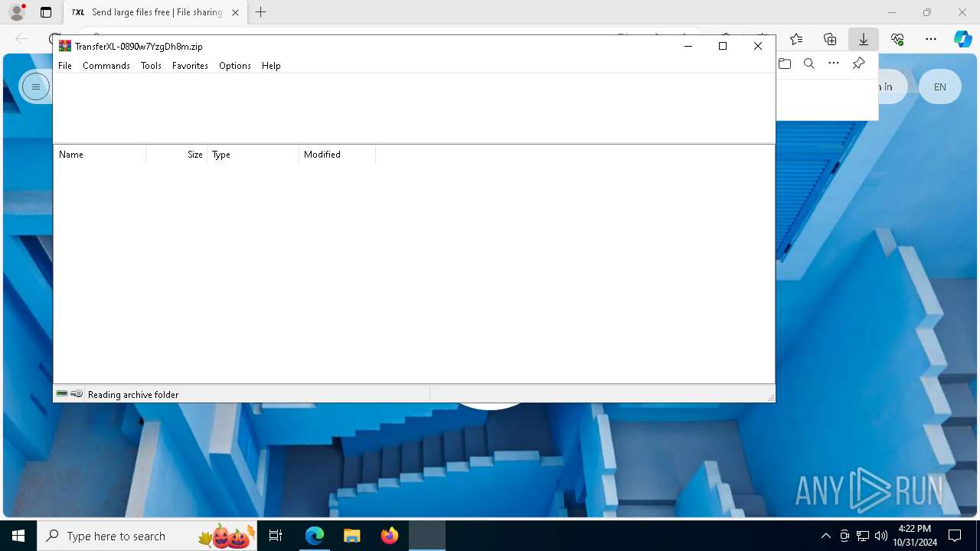
Task: Open Edge downloads button
Action: point(864,39)
